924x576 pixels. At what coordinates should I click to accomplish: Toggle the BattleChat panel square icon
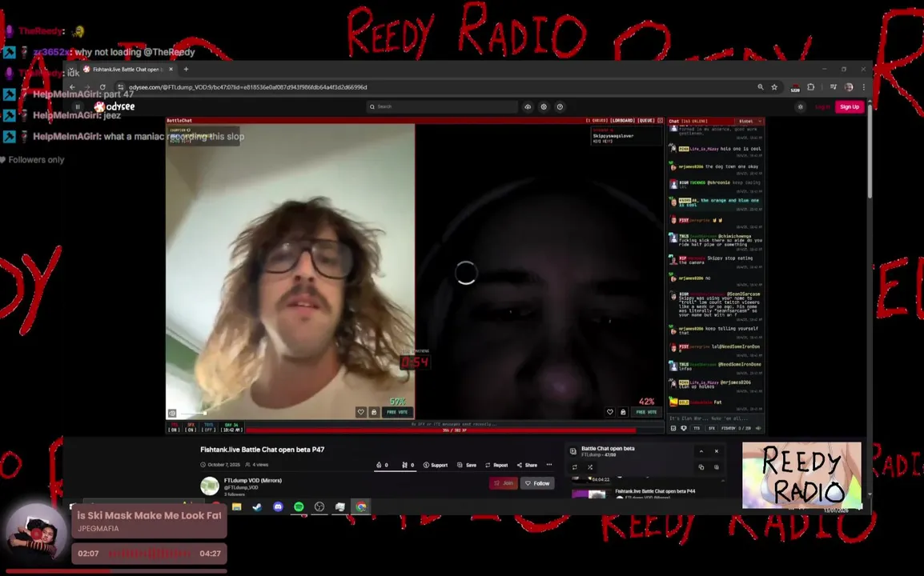(660, 120)
